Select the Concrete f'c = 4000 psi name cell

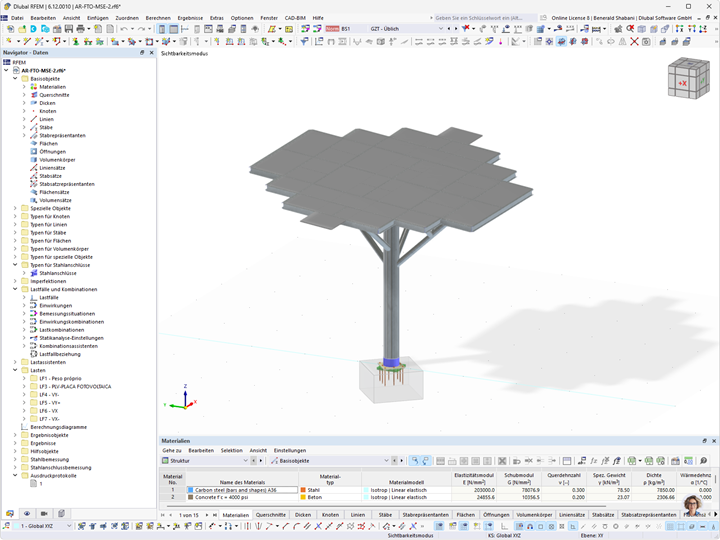point(242,497)
